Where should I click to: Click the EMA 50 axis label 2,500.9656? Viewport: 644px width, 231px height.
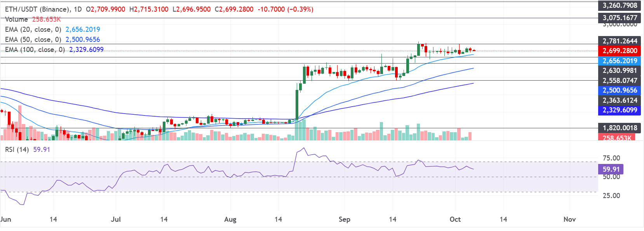click(x=620, y=90)
